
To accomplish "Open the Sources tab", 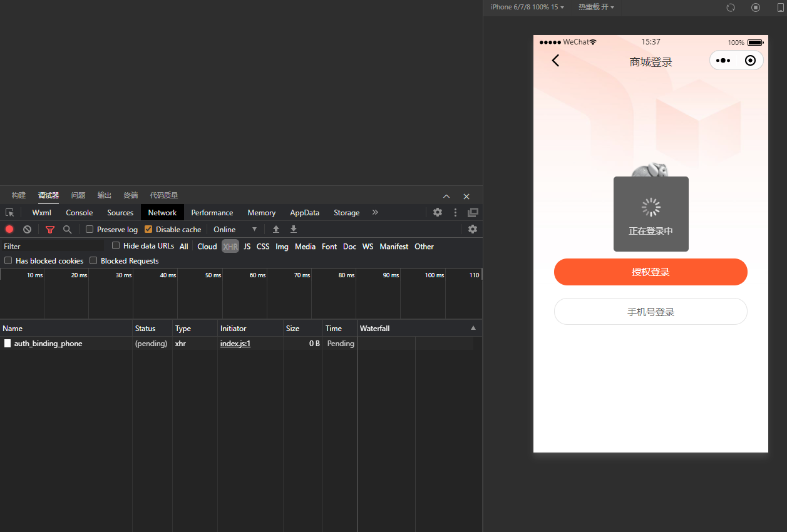I will coord(120,213).
